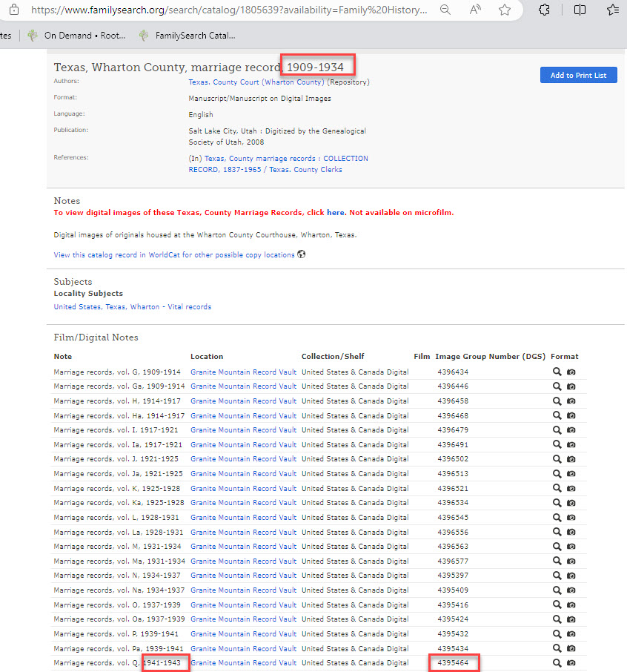Screen dimensions: 627x672
Task: Click the camera icon for vol. N, 1934-1937
Action: [x=571, y=576]
